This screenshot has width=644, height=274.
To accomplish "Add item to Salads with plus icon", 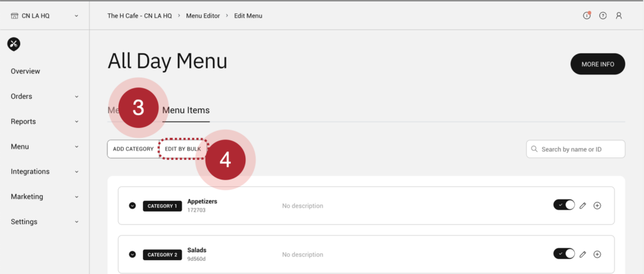I will (x=597, y=254).
